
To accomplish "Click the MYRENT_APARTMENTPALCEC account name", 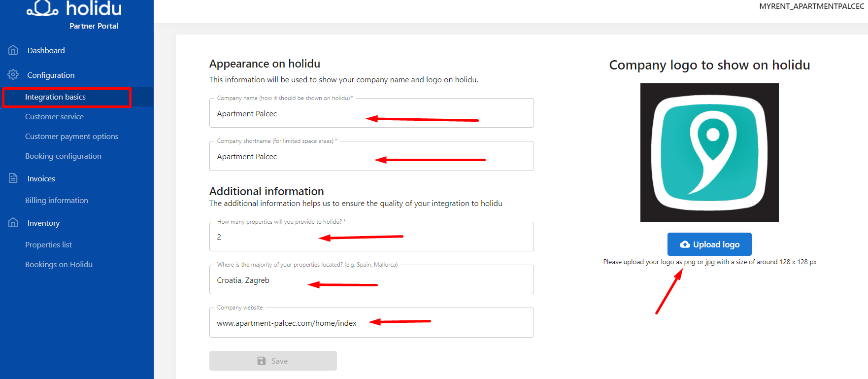I will coord(811,6).
